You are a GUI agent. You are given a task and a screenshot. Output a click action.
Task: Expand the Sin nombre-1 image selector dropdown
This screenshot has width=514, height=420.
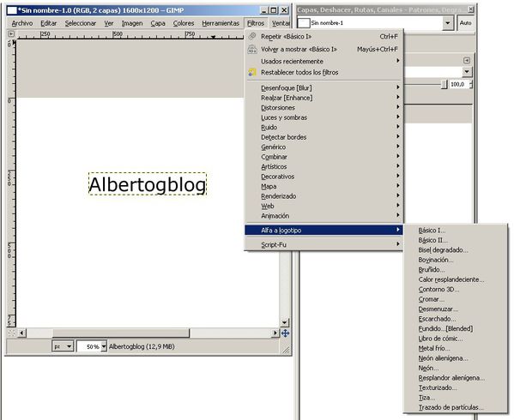447,23
